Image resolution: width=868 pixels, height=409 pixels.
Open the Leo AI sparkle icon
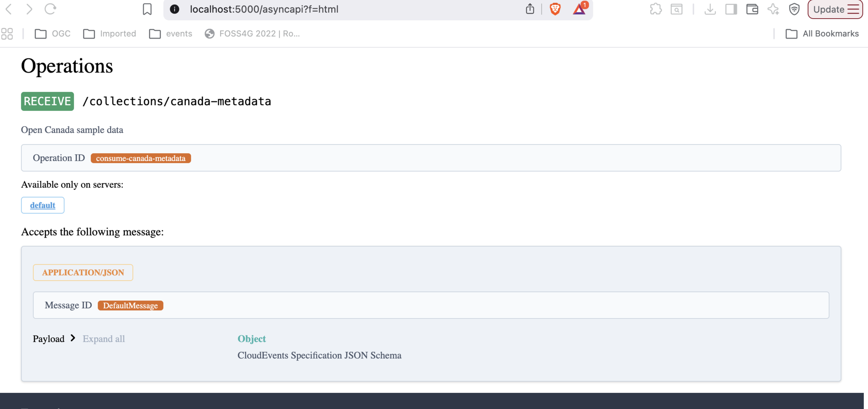click(x=773, y=9)
